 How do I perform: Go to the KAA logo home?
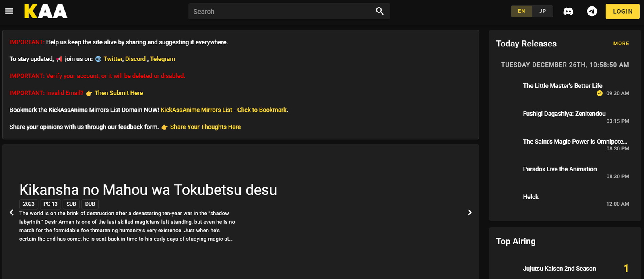45,11
